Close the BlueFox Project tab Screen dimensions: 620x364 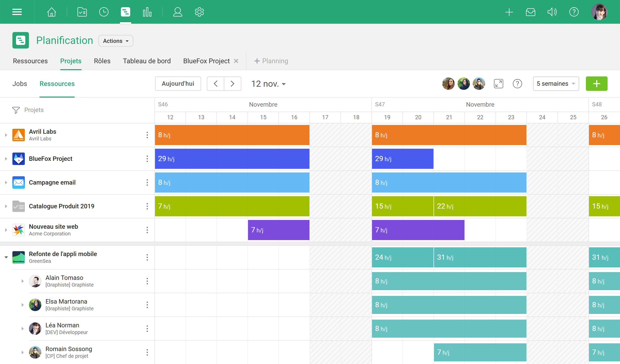pyautogui.click(x=236, y=61)
